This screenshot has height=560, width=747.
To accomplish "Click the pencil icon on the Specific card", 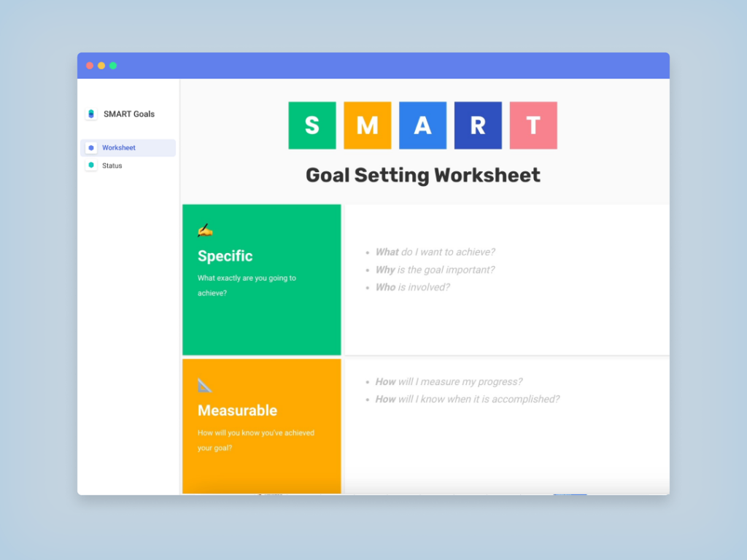I will click(x=205, y=229).
